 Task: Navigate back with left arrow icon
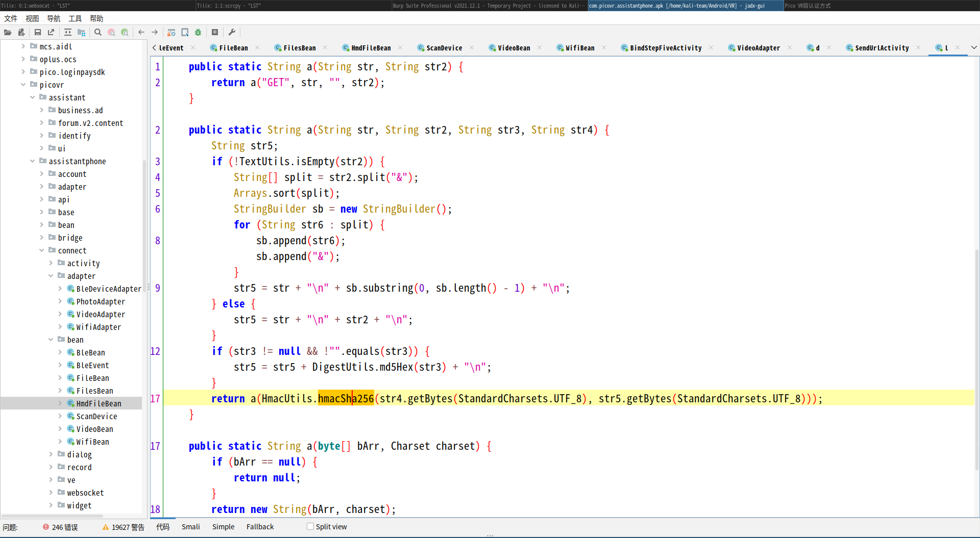pyautogui.click(x=141, y=32)
